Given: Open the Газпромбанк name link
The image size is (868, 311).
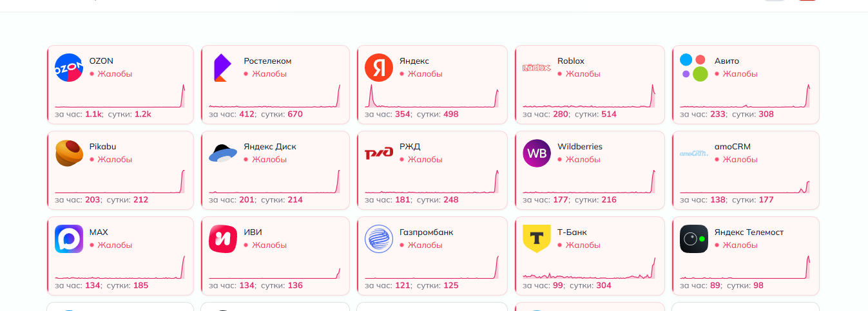Looking at the screenshot, I should pyautogui.click(x=426, y=232).
